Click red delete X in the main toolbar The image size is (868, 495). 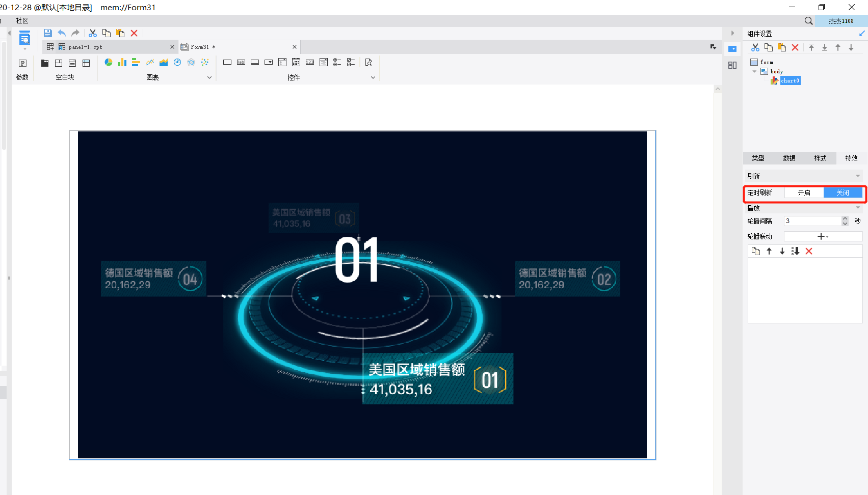pyautogui.click(x=134, y=33)
